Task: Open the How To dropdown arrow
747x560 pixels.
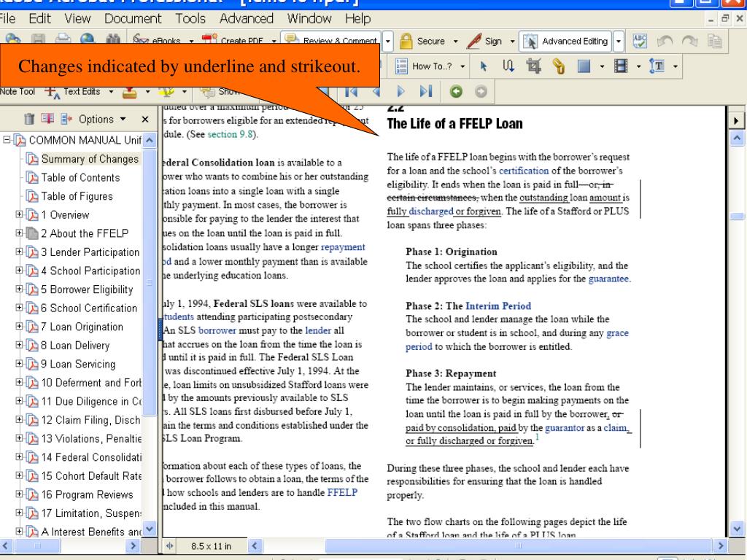Action: (462, 66)
